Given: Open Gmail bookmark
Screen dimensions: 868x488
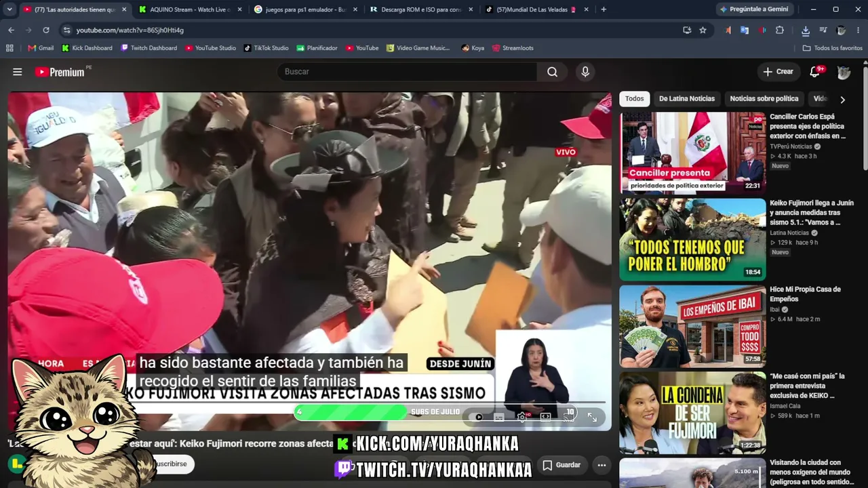Looking at the screenshot, I should 41,48.
